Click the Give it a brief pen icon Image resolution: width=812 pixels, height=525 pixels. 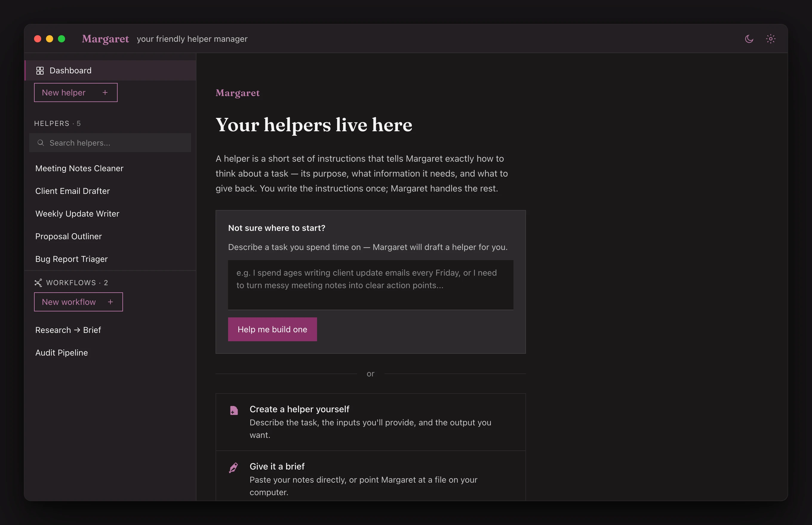click(234, 467)
